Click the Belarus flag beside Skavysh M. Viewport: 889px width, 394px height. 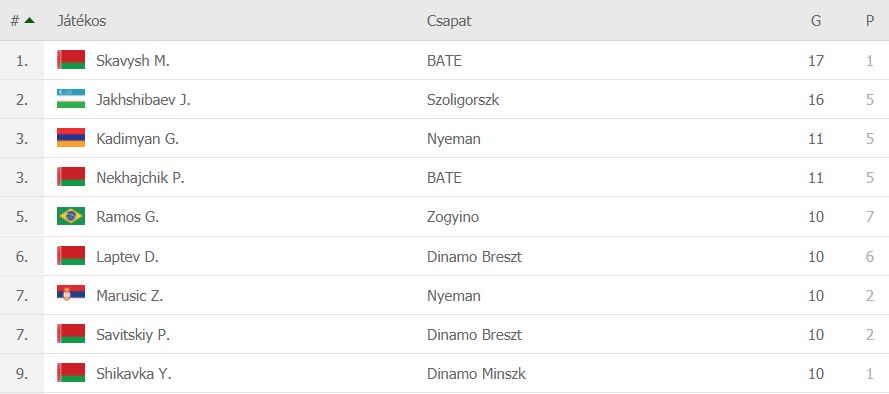[x=71, y=60]
